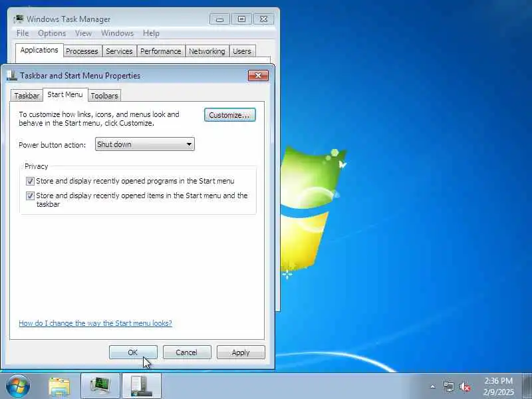This screenshot has width=532, height=399.
Task: Switch to Task Manager Services tab
Action: pos(119,51)
